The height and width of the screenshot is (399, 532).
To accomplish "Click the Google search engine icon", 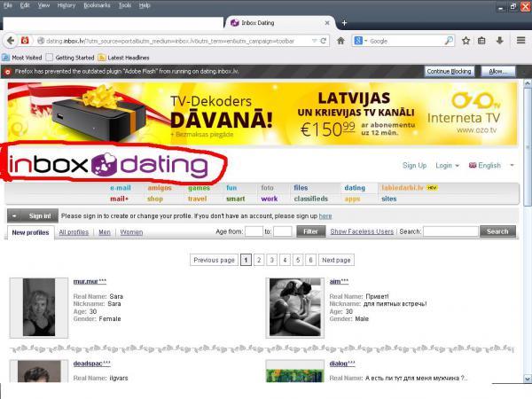I will tap(358, 41).
